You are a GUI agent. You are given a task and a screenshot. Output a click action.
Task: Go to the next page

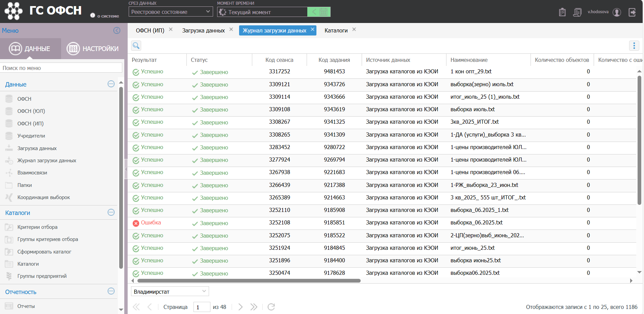[x=240, y=307]
